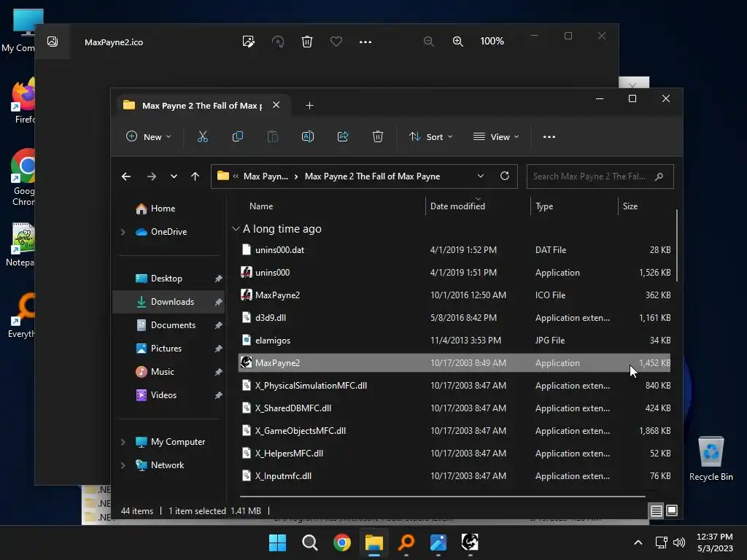Sort files by the Name column header
This screenshot has width=747, height=560.
pos(262,206)
